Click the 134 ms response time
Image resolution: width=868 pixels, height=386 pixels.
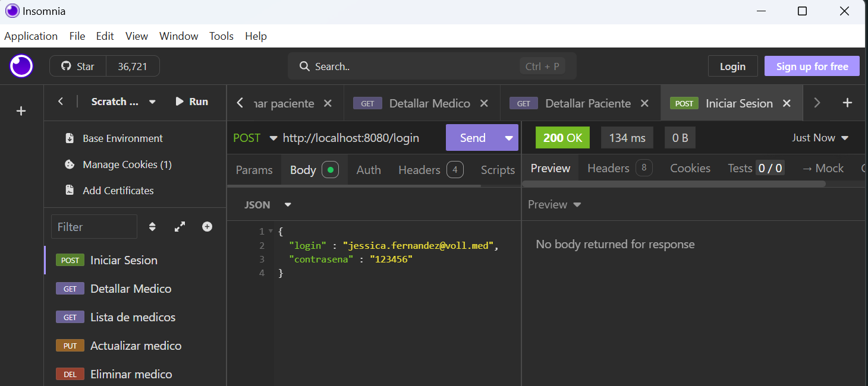pos(627,138)
